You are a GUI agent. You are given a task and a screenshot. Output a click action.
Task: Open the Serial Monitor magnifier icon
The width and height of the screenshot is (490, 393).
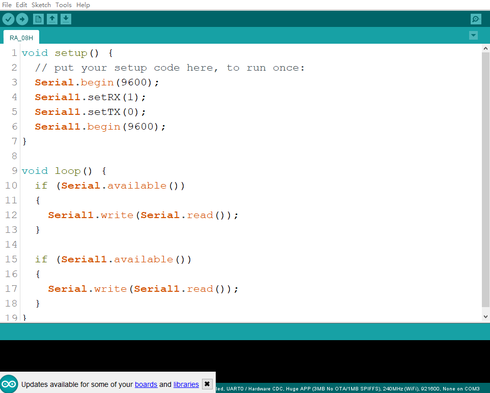coord(476,19)
